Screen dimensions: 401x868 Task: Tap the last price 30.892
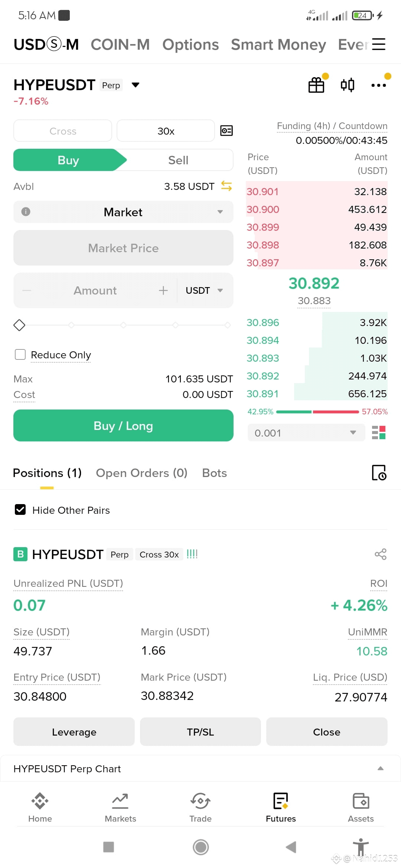tap(314, 283)
